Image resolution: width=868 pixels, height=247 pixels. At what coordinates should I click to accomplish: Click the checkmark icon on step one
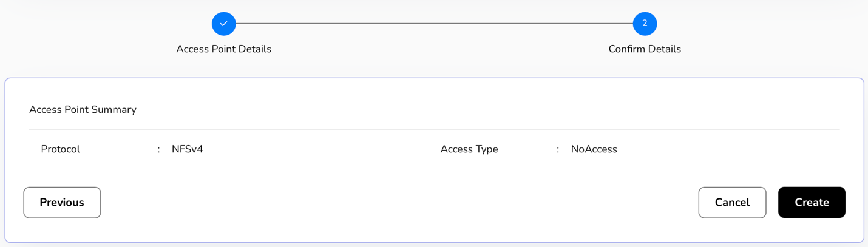tap(223, 24)
